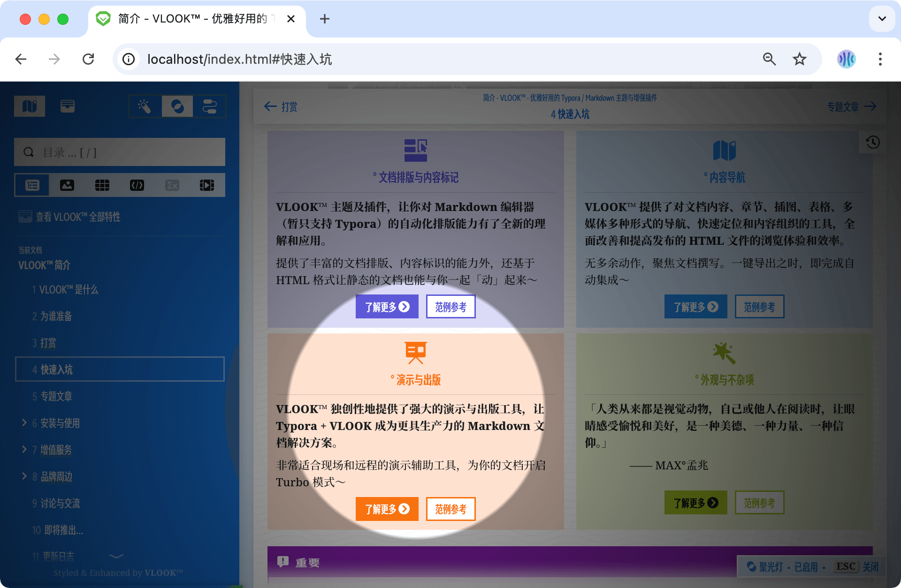
Task: Select the map navigation icon in sidebar top-left
Action: (x=30, y=106)
